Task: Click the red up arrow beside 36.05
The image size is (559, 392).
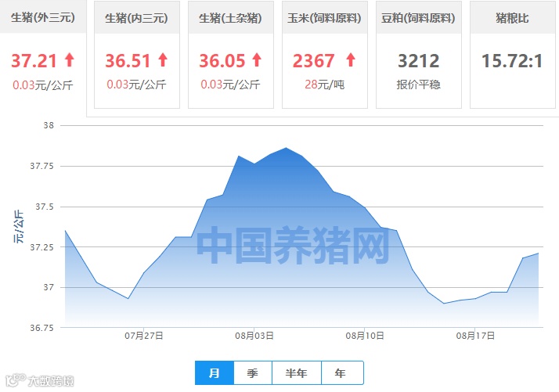Action: 257,60
